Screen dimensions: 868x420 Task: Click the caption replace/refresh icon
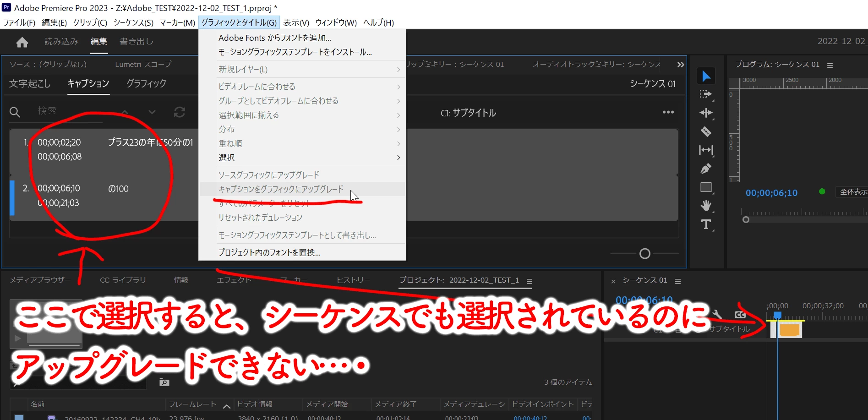click(180, 112)
